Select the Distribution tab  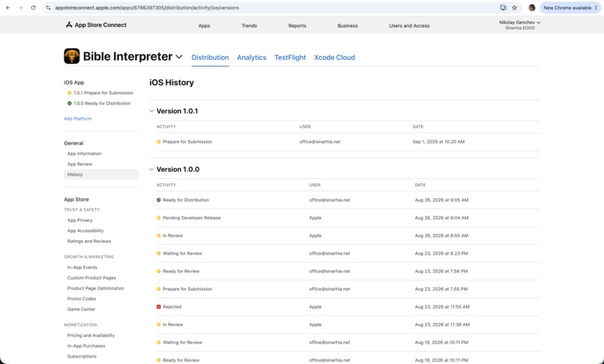click(210, 58)
